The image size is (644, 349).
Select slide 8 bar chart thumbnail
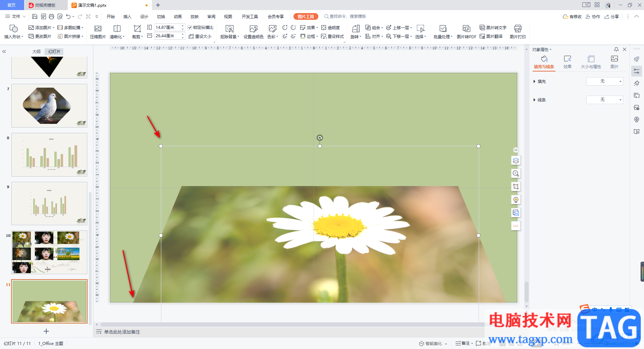(49, 155)
